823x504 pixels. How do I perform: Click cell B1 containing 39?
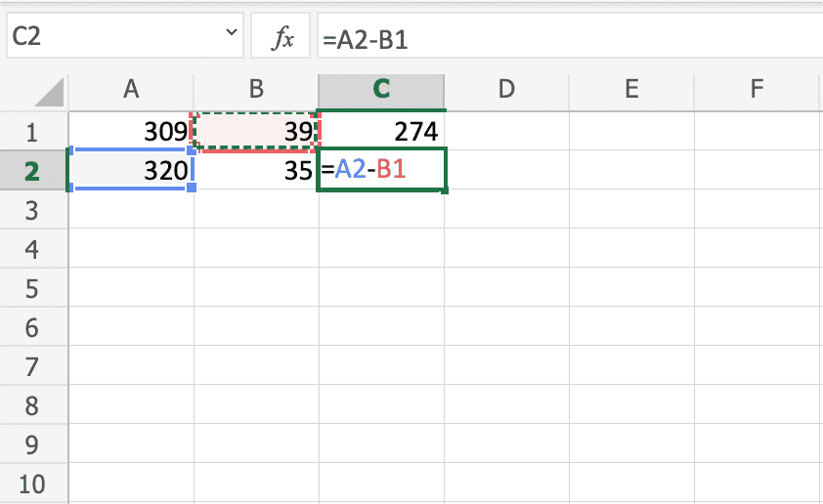[x=256, y=131]
